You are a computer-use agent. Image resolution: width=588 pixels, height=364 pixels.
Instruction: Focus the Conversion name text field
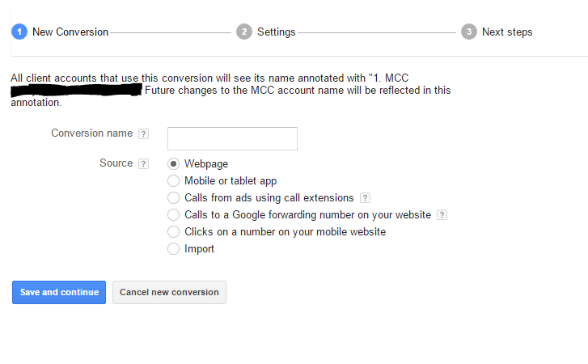click(232, 138)
